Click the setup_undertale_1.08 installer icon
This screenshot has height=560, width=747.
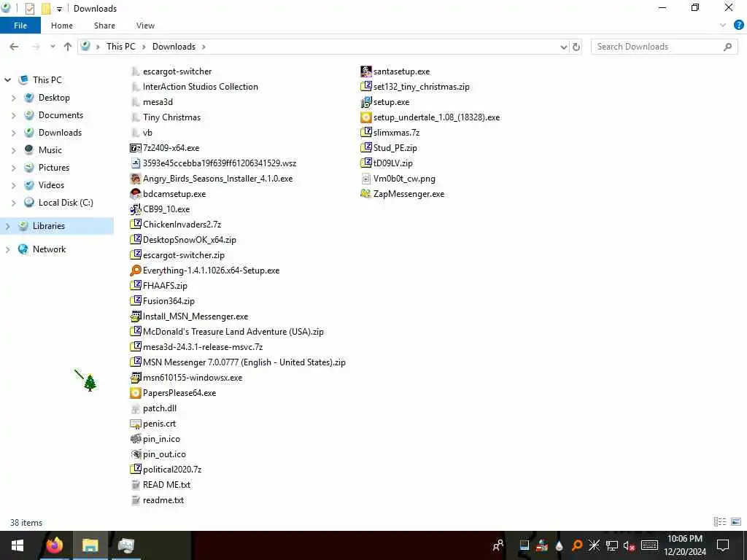click(x=365, y=117)
